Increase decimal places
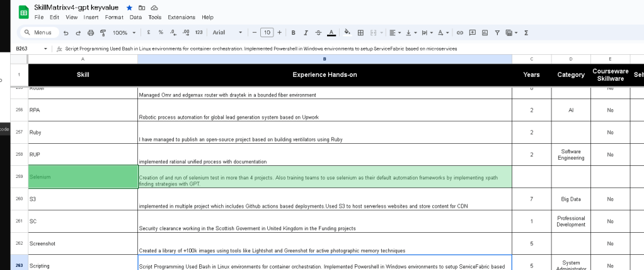Viewport: 644px width, 270px height. coord(186,32)
